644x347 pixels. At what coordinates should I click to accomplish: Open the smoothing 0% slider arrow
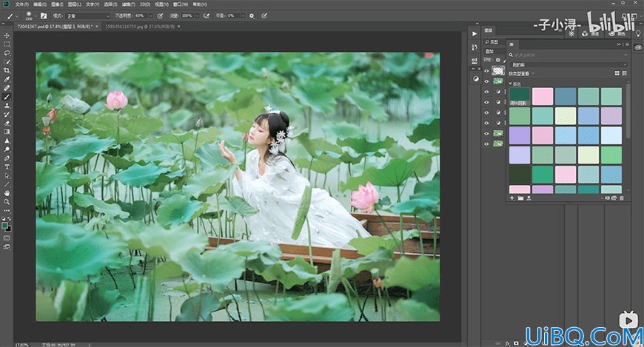pos(243,16)
